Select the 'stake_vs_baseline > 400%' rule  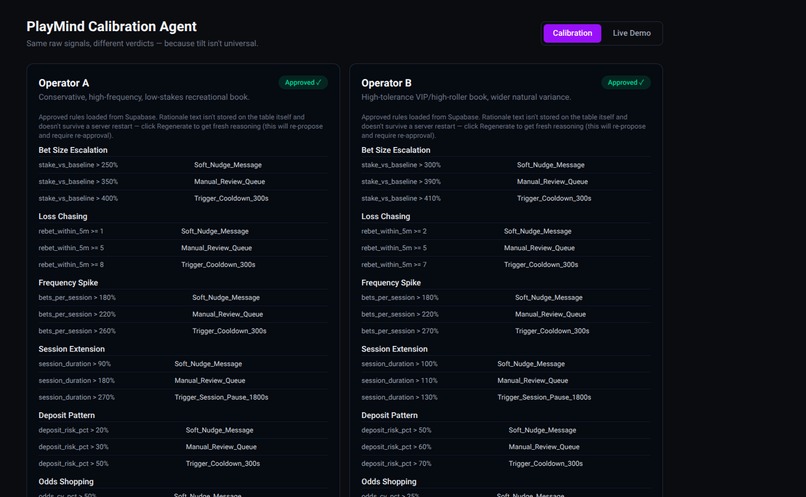pos(78,198)
